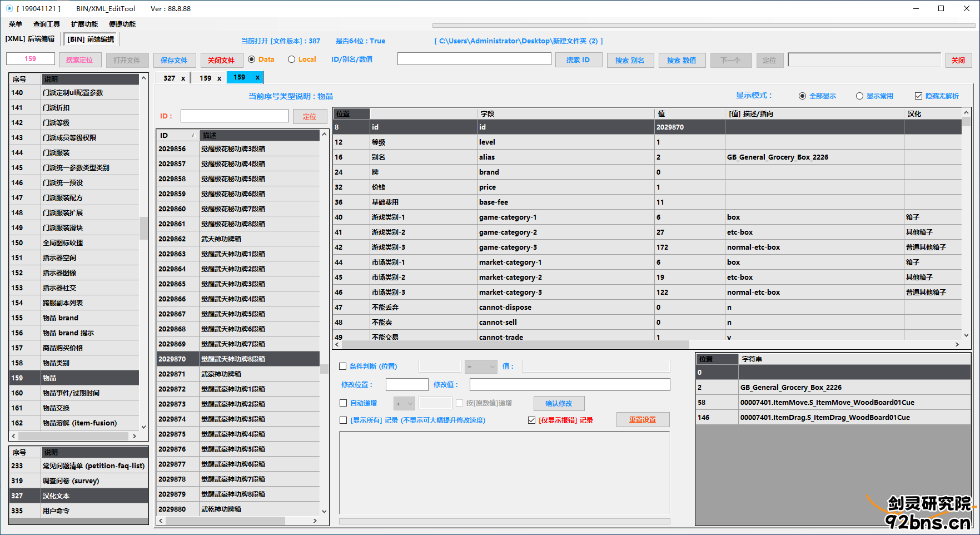Close the active blue 159 tab

[x=257, y=77]
